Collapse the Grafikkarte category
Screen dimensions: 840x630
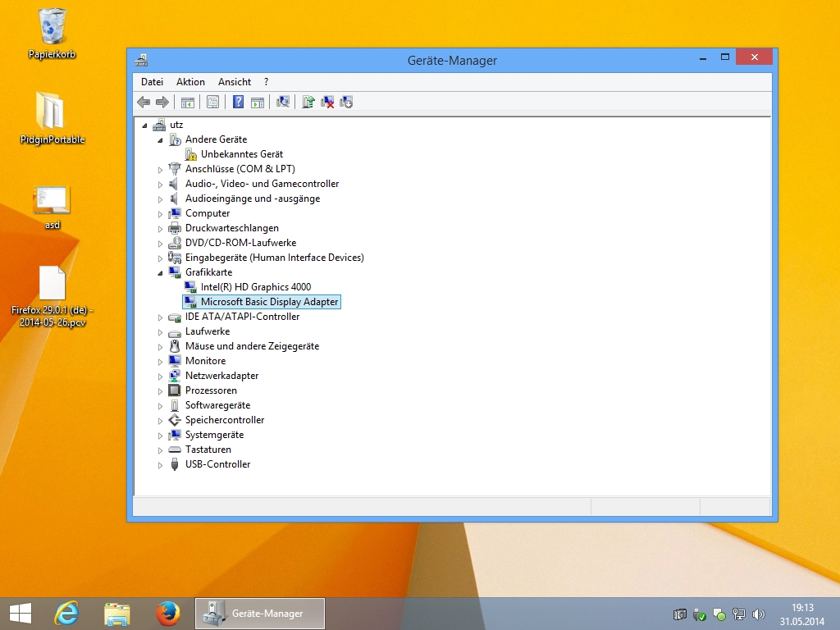(x=160, y=273)
